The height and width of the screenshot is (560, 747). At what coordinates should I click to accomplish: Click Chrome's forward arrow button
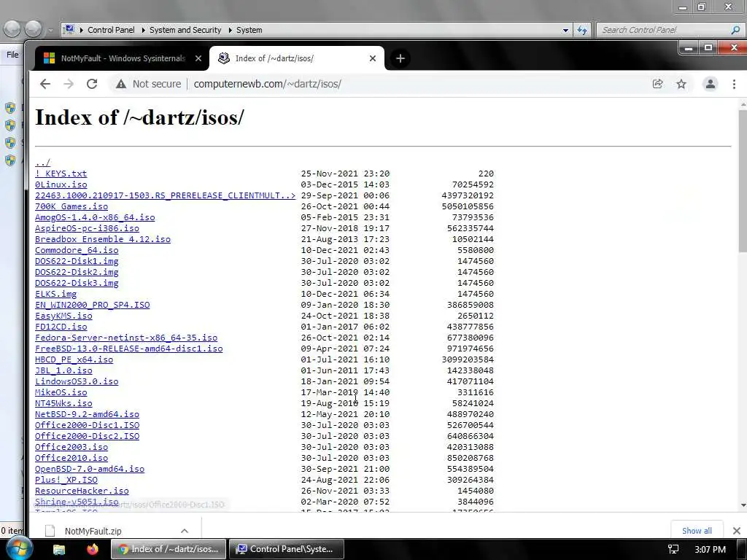tap(69, 85)
